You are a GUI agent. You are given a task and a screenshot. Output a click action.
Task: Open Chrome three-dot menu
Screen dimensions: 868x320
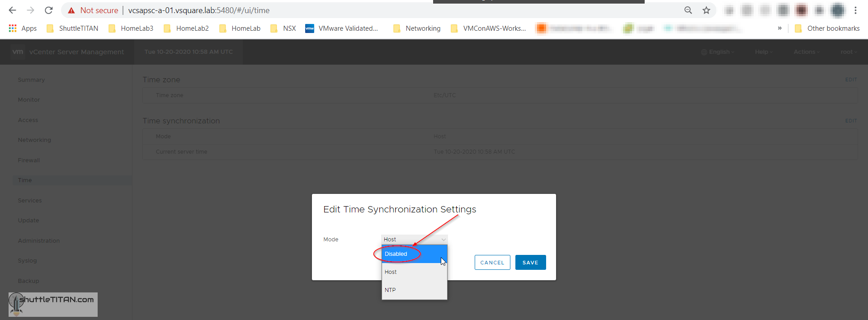[x=855, y=10]
